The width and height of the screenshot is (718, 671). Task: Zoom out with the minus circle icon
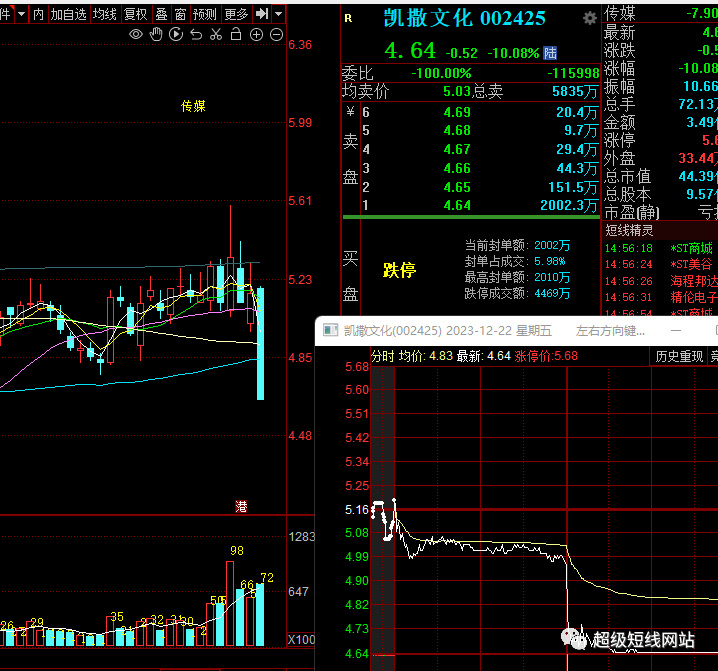(277, 34)
